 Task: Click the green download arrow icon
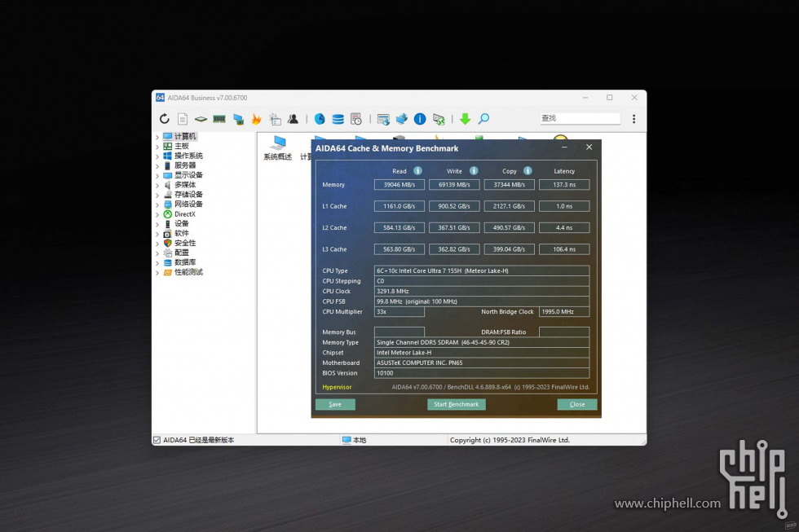tap(466, 119)
